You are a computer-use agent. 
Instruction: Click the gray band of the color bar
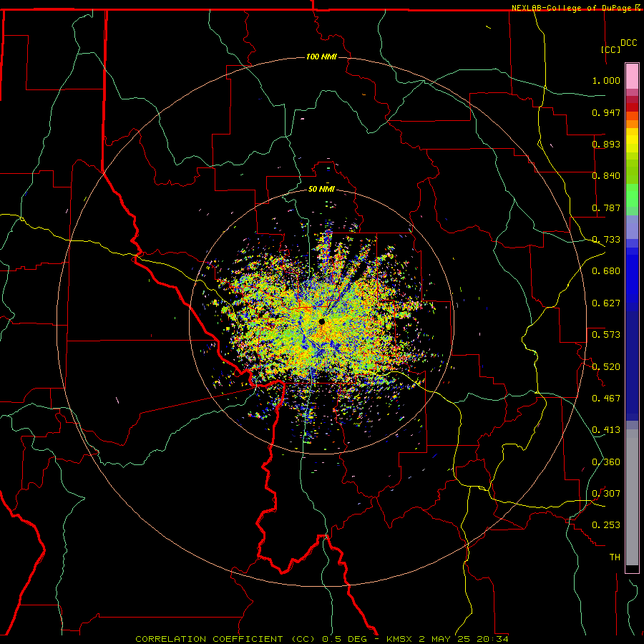point(632,497)
